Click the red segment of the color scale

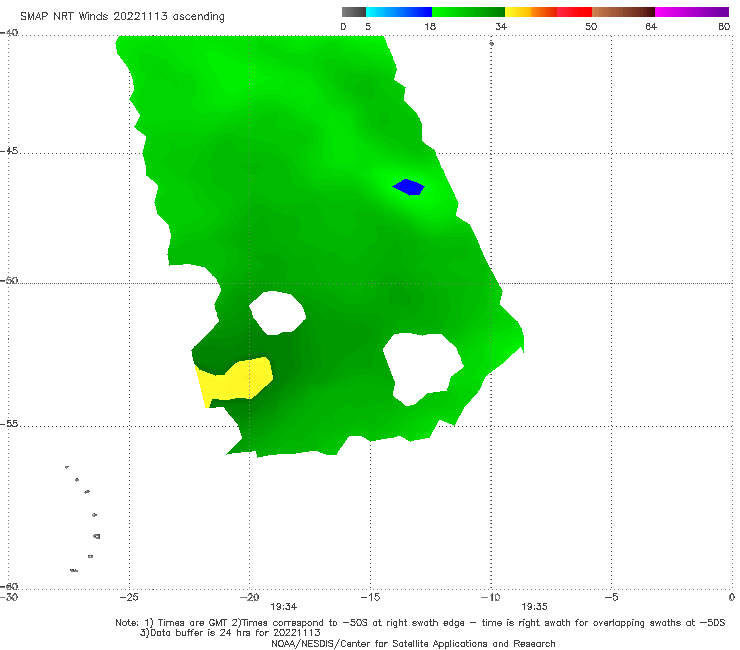(x=575, y=12)
